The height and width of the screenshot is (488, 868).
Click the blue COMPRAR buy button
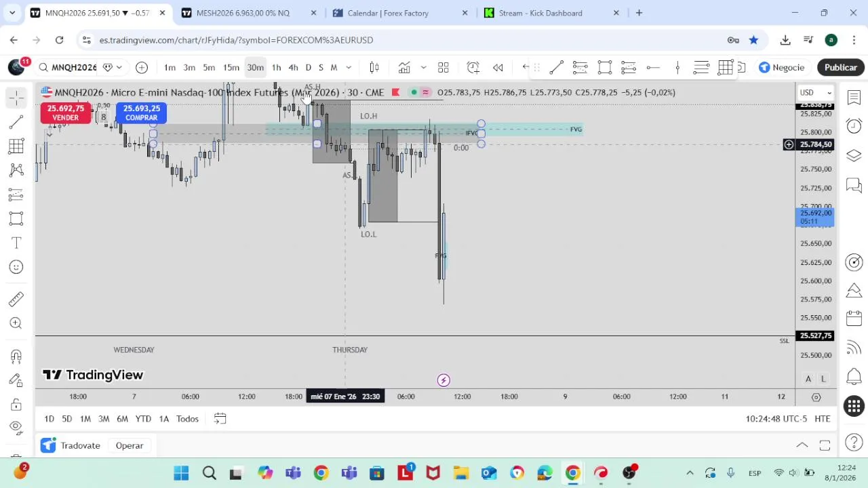tap(141, 113)
